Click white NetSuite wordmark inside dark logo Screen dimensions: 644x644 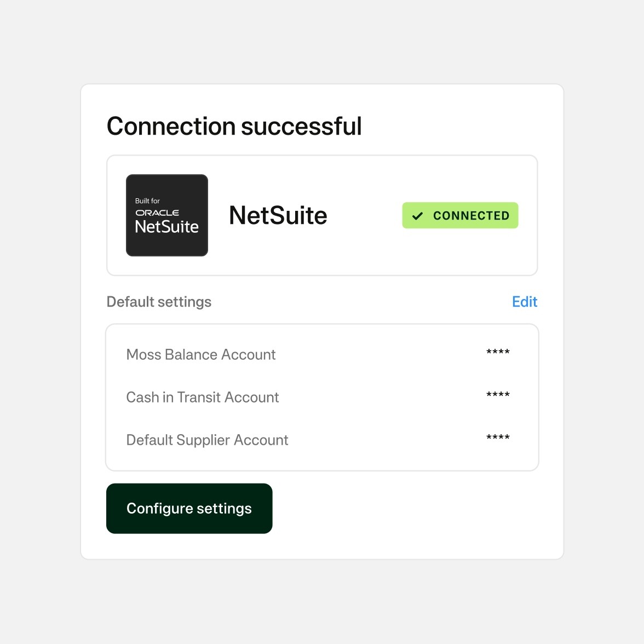tap(167, 227)
